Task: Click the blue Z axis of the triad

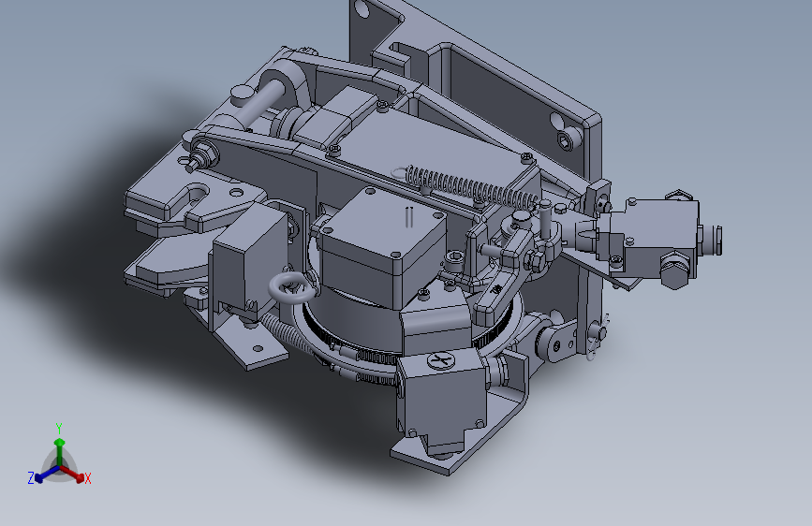Action: (47, 475)
